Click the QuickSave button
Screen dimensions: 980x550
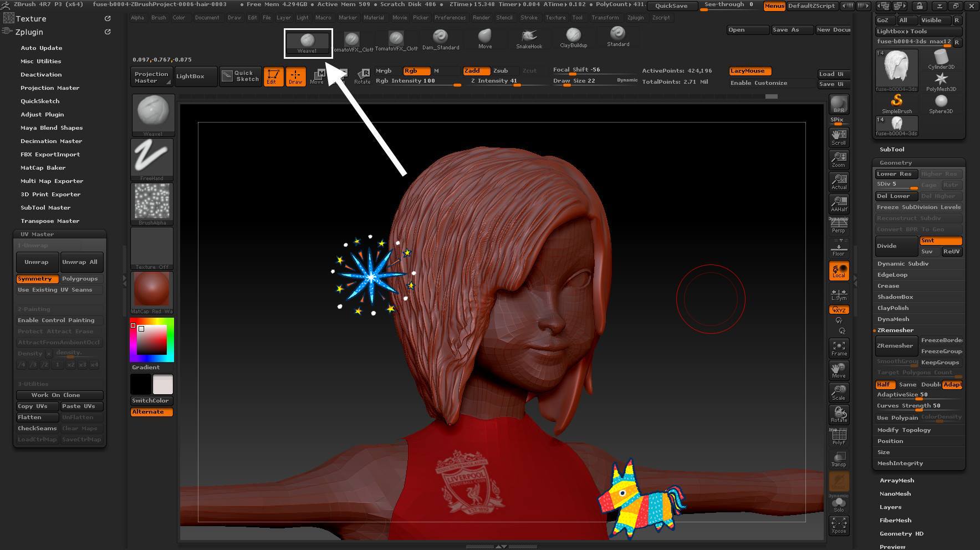click(x=671, y=6)
